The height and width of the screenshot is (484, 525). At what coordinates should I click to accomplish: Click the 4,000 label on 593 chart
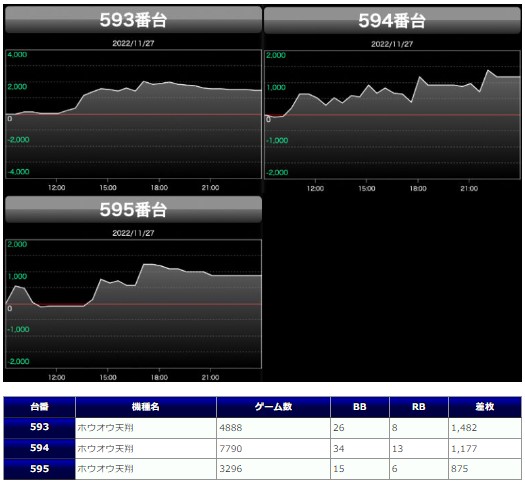click(x=17, y=55)
